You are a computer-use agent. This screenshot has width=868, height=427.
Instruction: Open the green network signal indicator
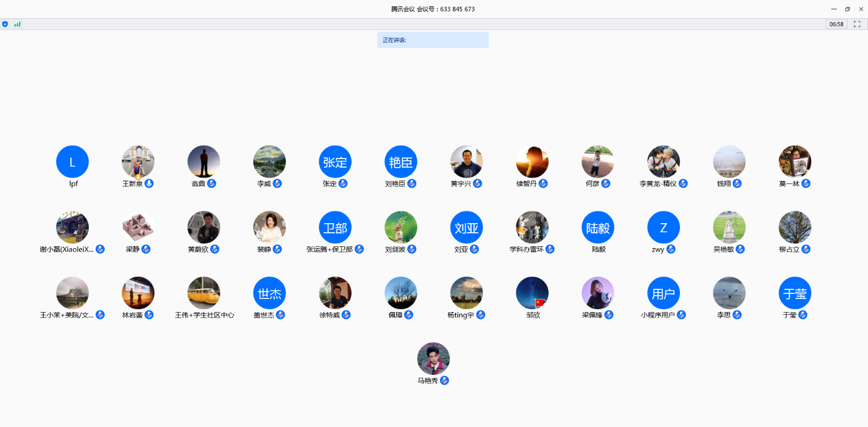pos(17,24)
